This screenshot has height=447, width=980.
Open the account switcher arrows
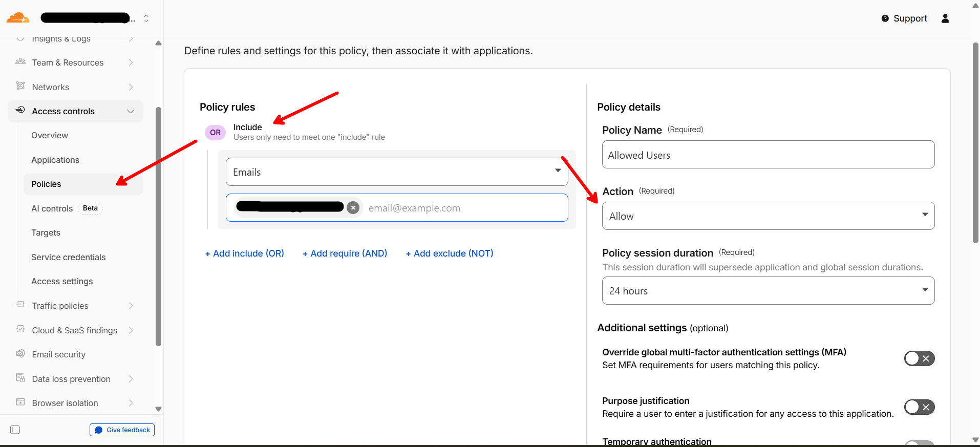[146, 18]
